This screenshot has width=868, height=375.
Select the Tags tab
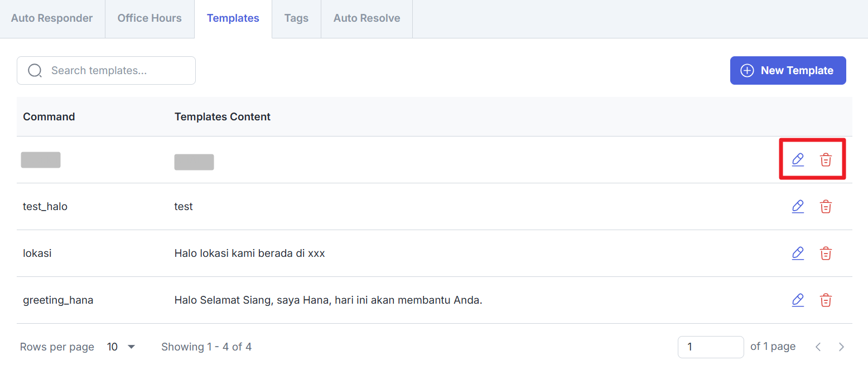[296, 18]
